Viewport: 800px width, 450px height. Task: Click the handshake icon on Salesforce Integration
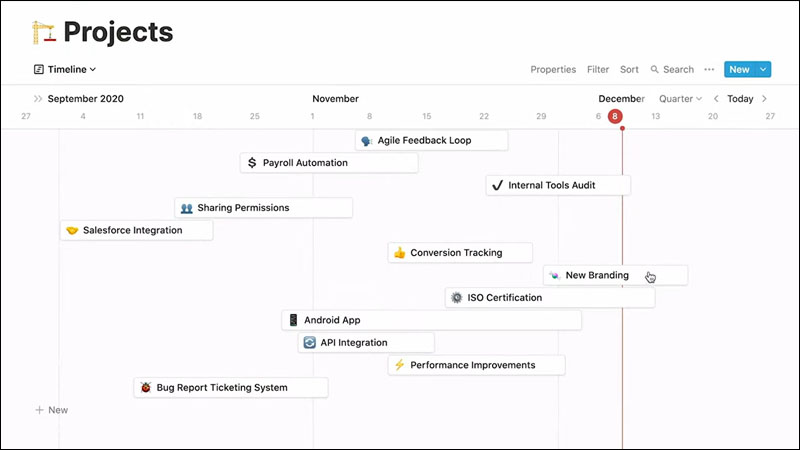click(x=72, y=230)
